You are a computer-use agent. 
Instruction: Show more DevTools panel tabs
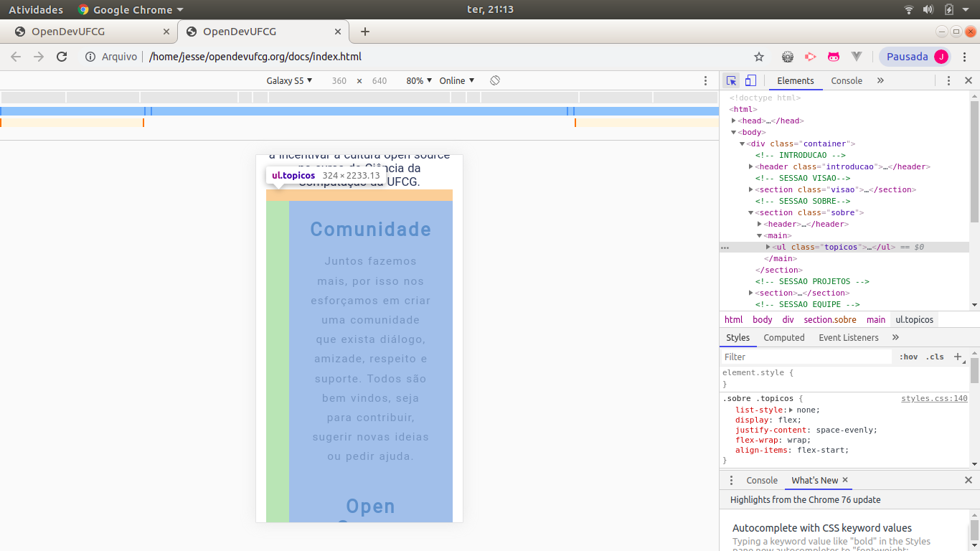click(880, 80)
